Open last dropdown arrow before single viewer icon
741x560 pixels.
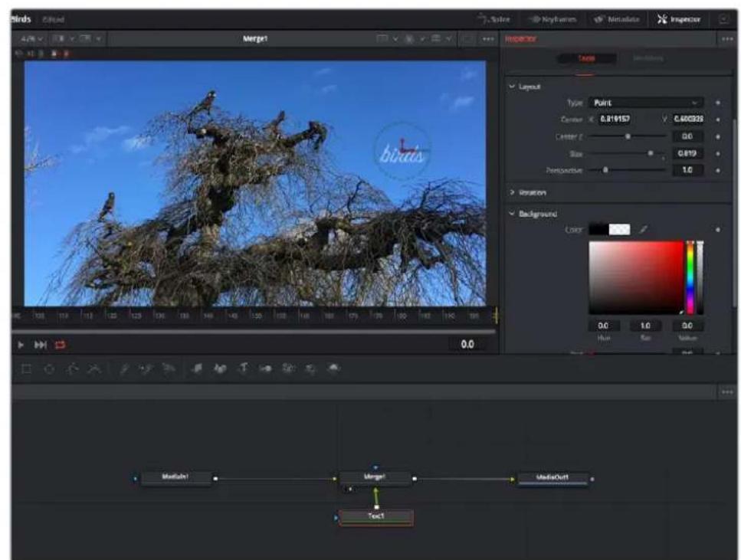pyautogui.click(x=448, y=39)
